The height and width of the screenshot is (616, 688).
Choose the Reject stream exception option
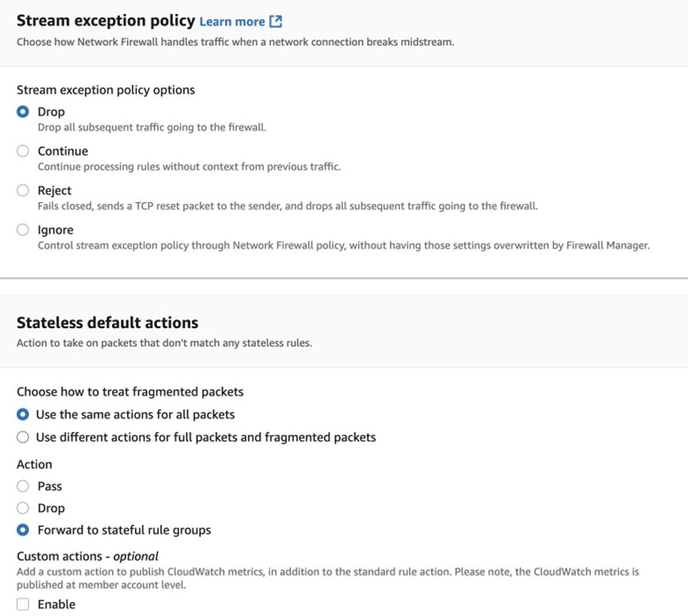point(23,191)
